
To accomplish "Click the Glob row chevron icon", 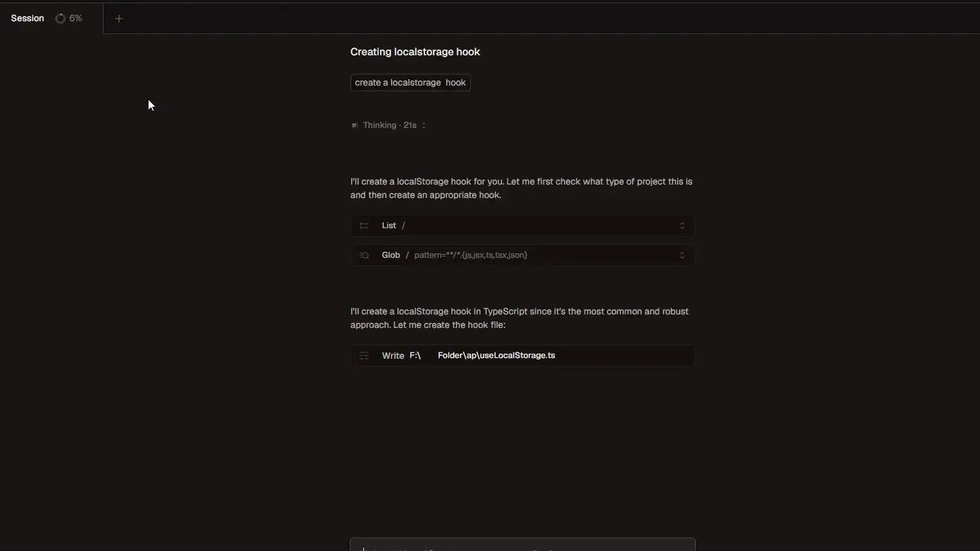I will pyautogui.click(x=682, y=255).
